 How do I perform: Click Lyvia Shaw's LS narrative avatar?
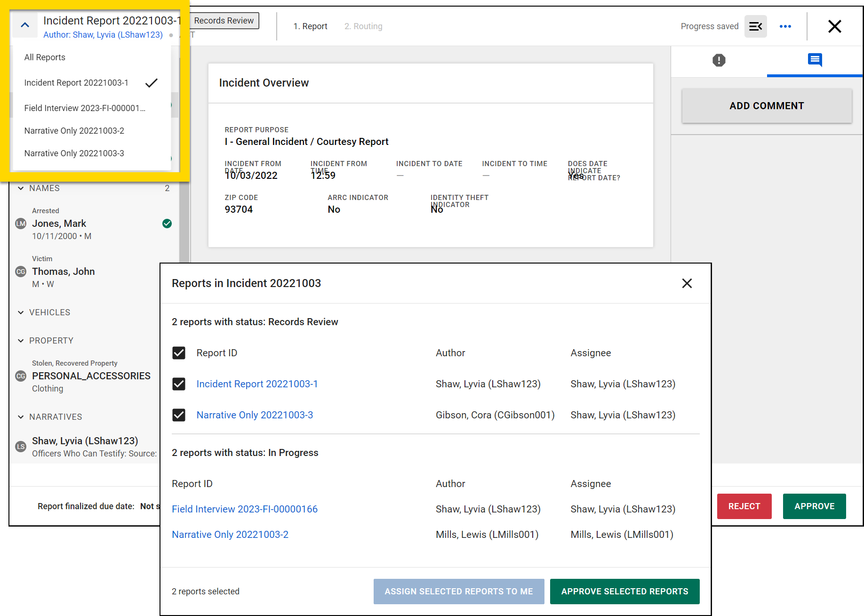point(20,446)
